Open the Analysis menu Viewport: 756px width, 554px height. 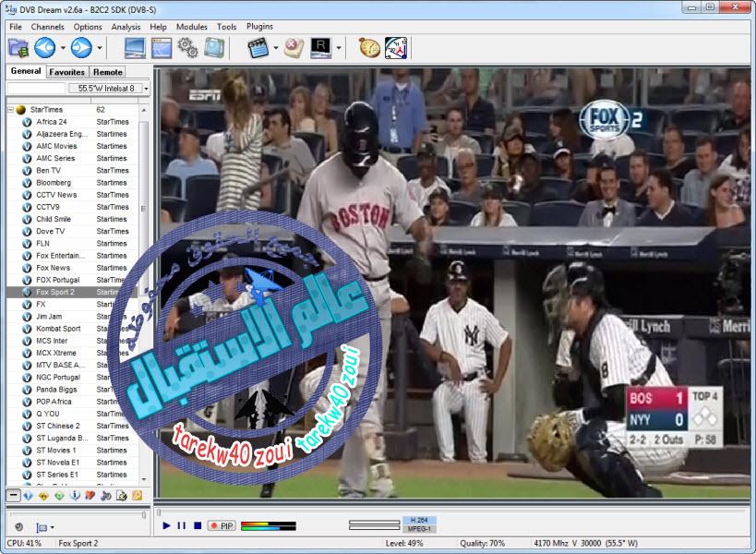coord(126,27)
